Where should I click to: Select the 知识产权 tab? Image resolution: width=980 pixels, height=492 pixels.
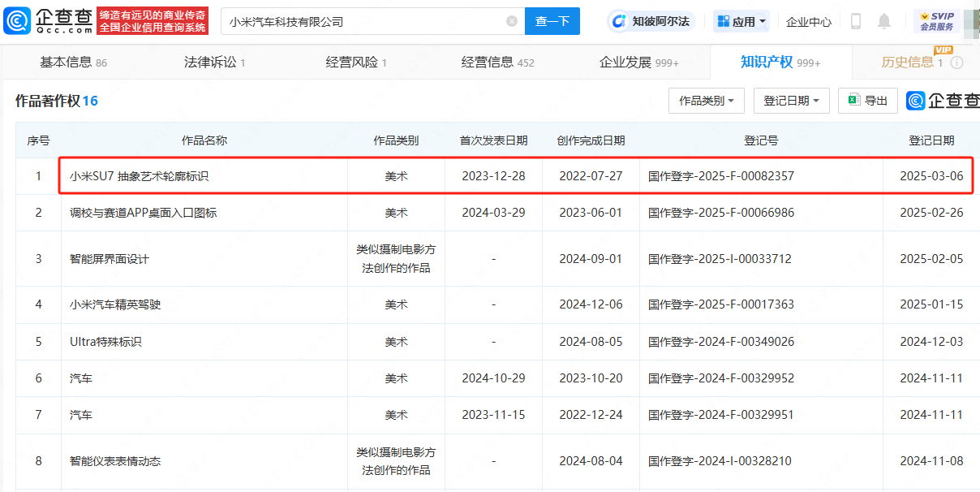coord(780,63)
